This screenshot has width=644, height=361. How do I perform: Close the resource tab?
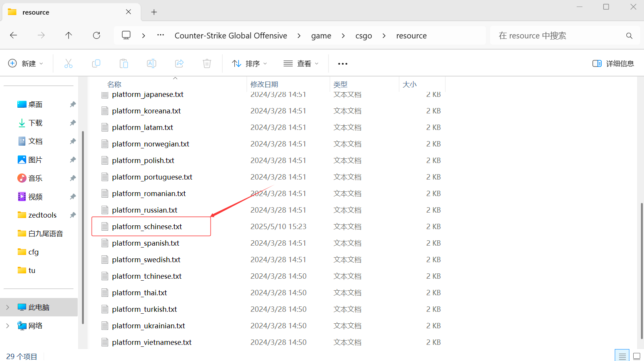point(128,12)
